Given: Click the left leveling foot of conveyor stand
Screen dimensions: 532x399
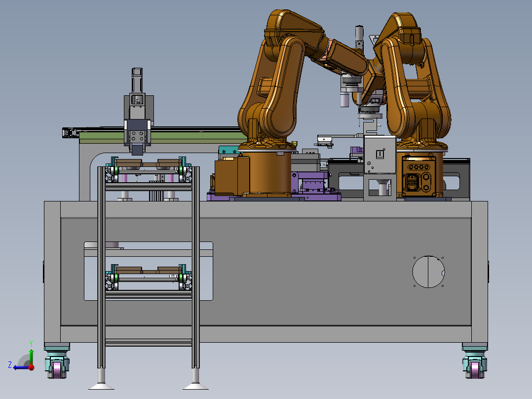Looking at the screenshot, I should coord(101,380).
